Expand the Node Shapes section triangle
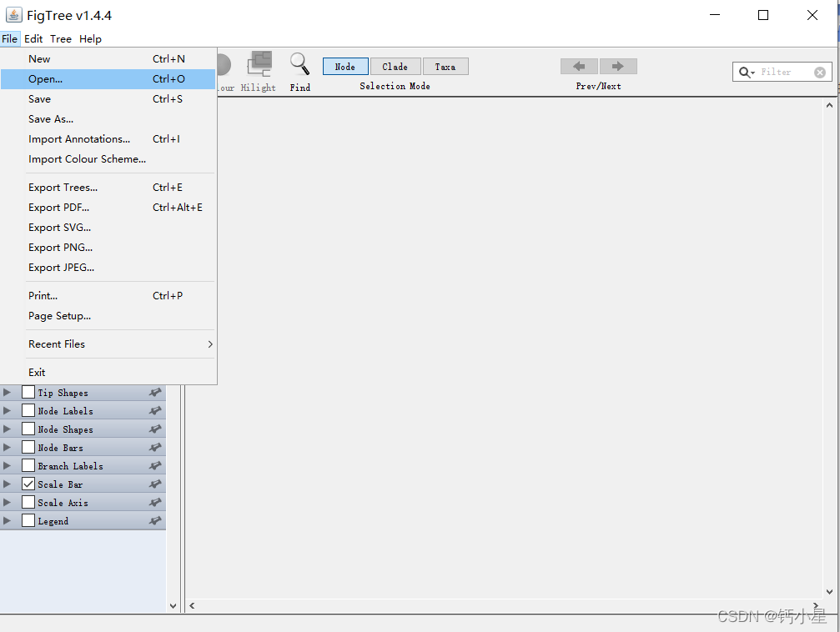 pos(7,429)
